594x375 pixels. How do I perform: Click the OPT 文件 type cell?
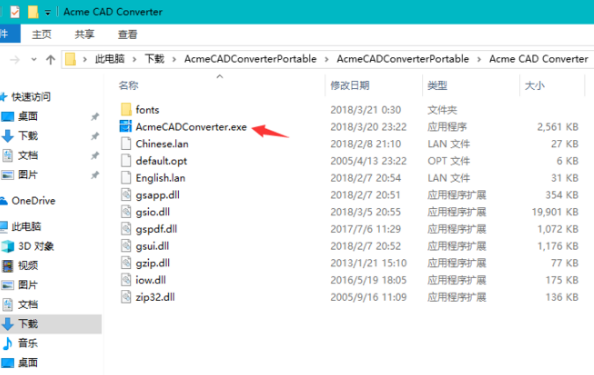[x=449, y=161]
